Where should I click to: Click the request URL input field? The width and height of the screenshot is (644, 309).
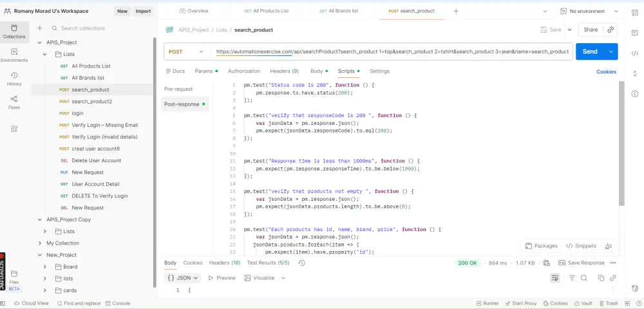point(392,51)
